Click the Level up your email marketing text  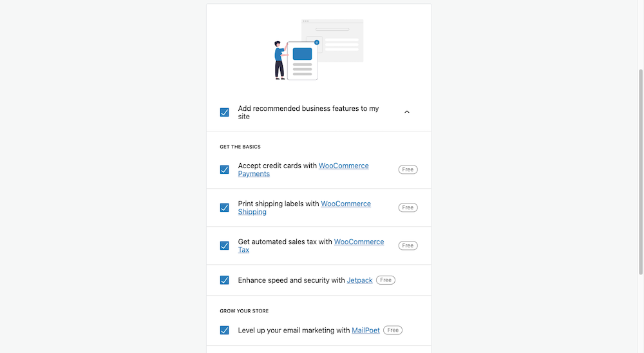pos(294,330)
